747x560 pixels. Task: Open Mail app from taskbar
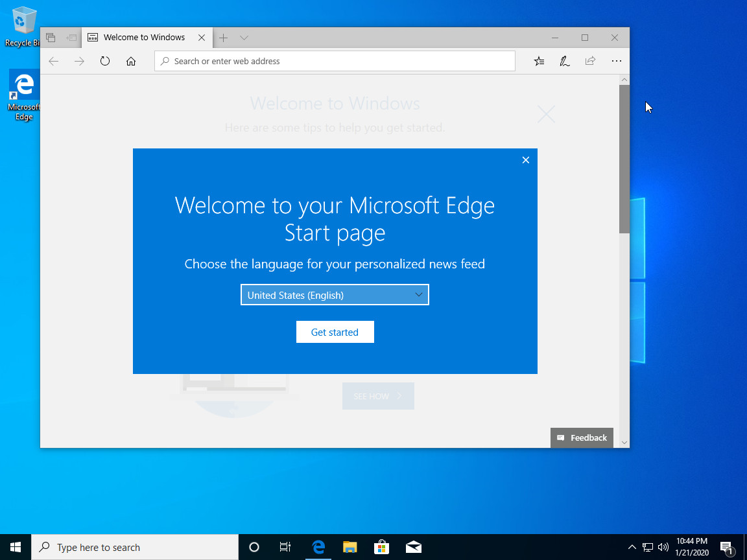pos(413,547)
